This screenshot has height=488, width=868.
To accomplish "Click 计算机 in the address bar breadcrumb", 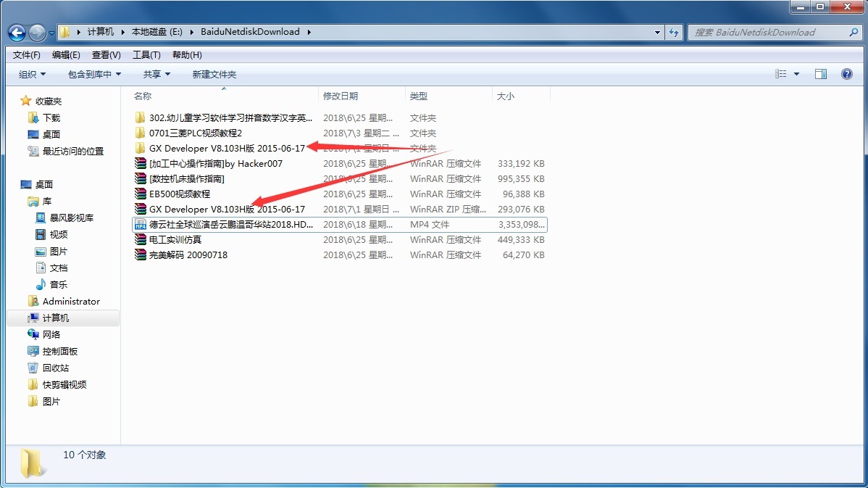I will click(101, 32).
